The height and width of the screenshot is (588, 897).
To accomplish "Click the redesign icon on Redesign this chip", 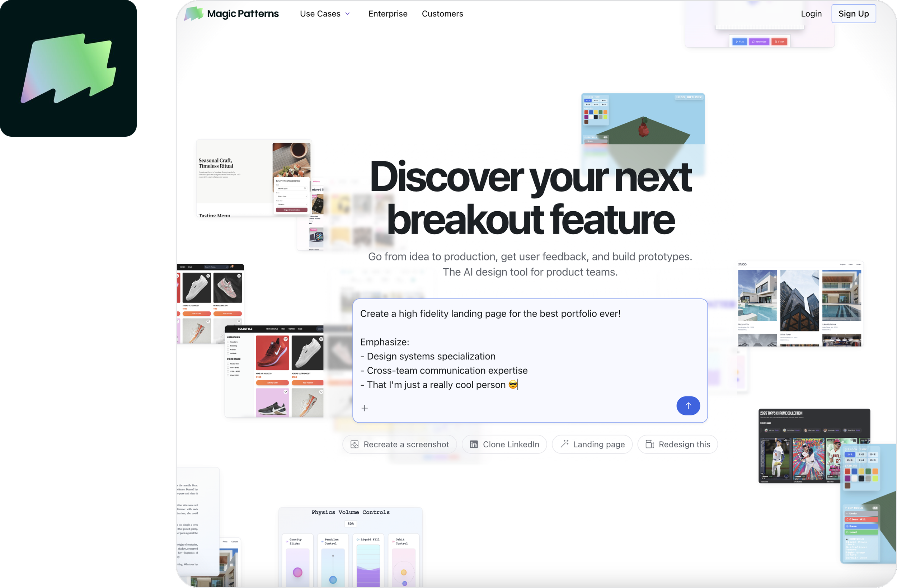I will pos(650,444).
